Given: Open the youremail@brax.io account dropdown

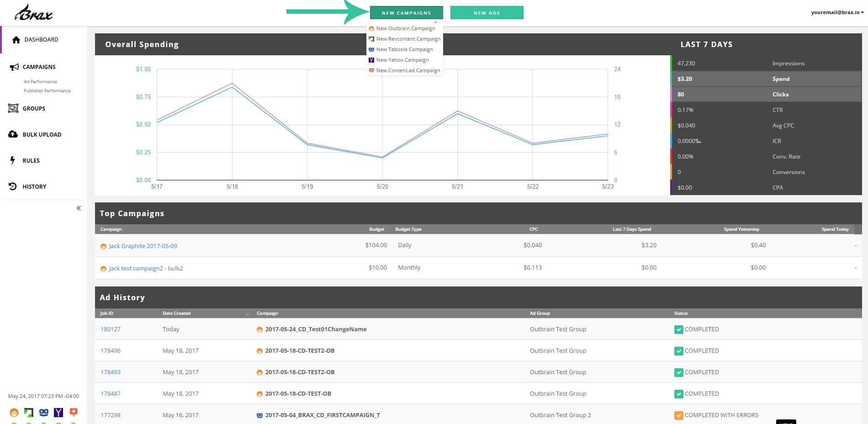Looking at the screenshot, I should click(837, 12).
